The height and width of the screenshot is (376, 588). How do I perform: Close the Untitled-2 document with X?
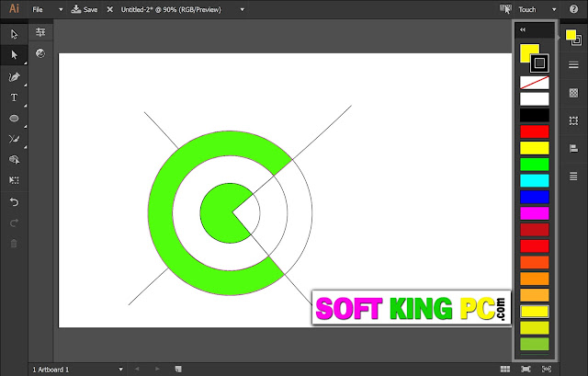click(110, 9)
